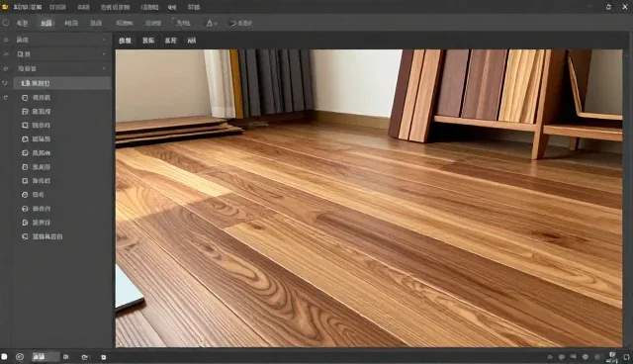The width and height of the screenshot is (633, 364).
Task: Expand the first collapsible sidebar section chevron
Action: [x=104, y=40]
